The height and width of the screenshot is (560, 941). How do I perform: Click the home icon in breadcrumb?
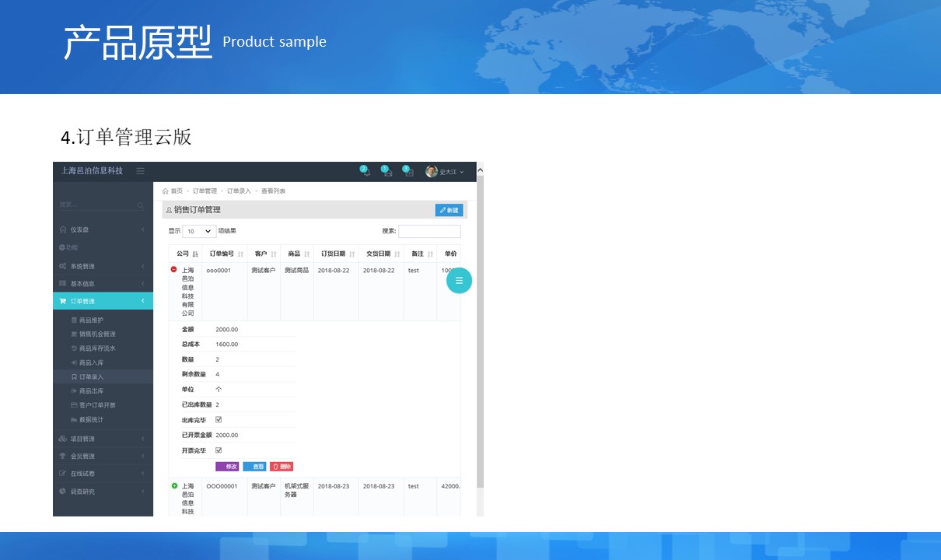tap(166, 191)
